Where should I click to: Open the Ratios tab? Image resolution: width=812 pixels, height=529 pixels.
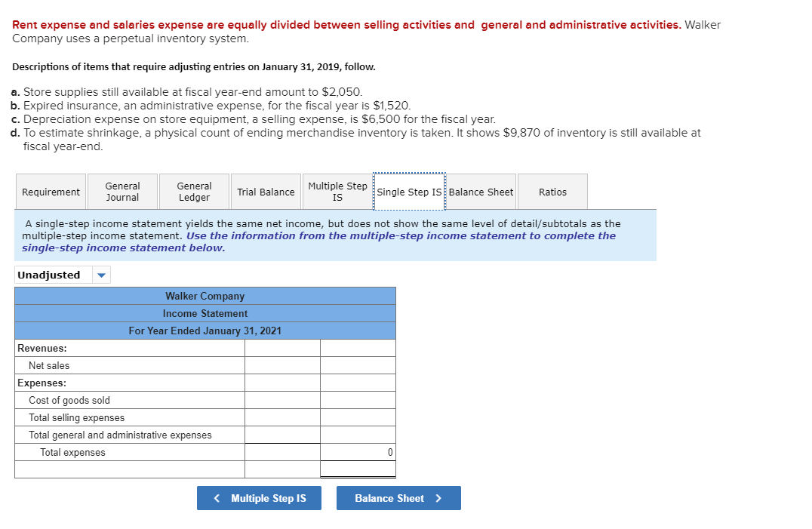[x=552, y=191]
